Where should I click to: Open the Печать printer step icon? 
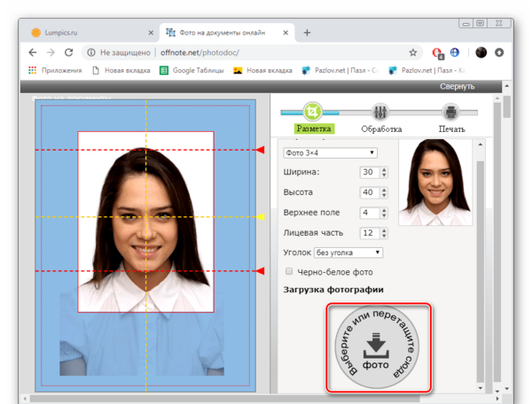tap(450, 113)
